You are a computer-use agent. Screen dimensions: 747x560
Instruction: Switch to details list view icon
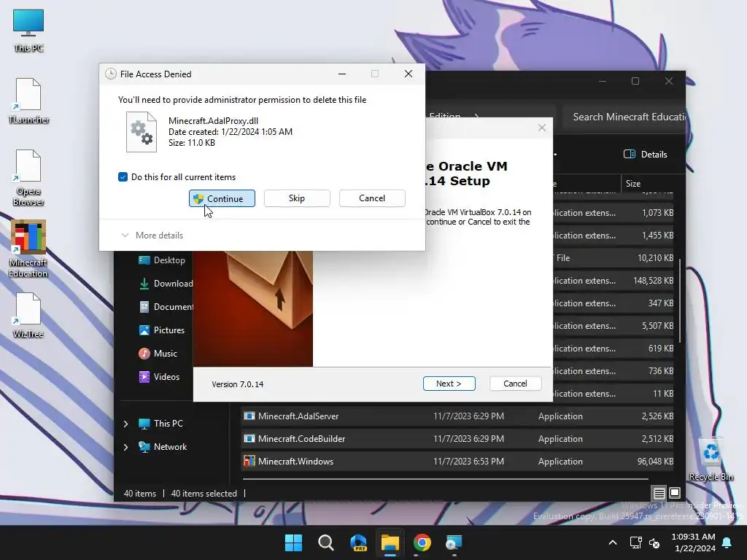click(659, 493)
